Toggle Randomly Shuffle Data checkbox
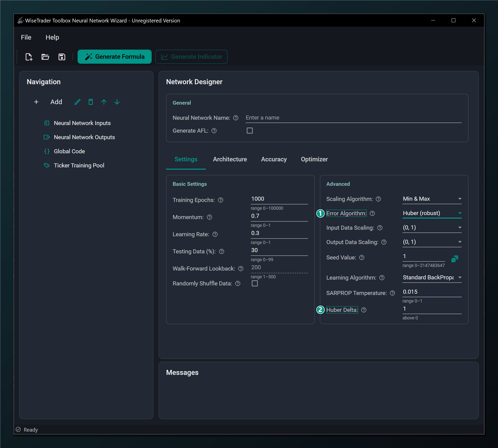 pyautogui.click(x=255, y=283)
